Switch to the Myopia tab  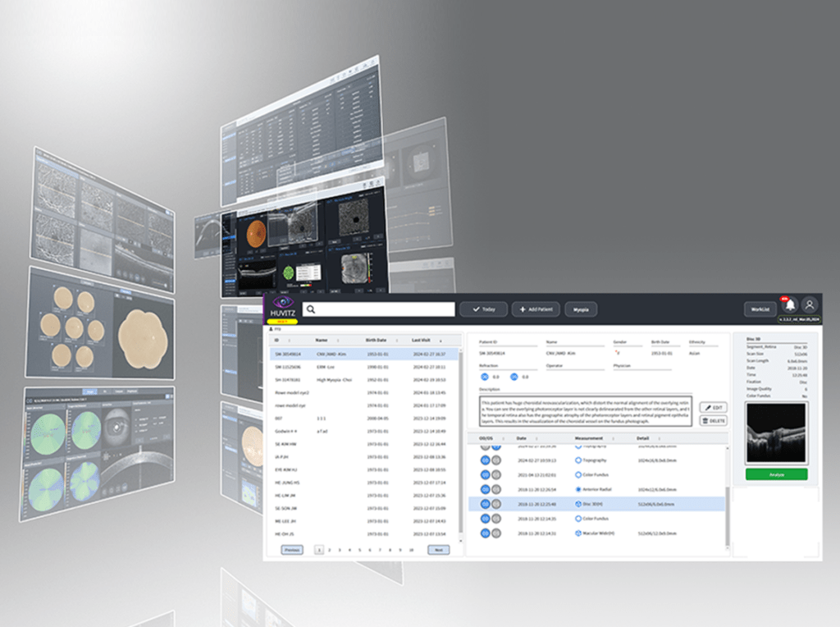581,309
